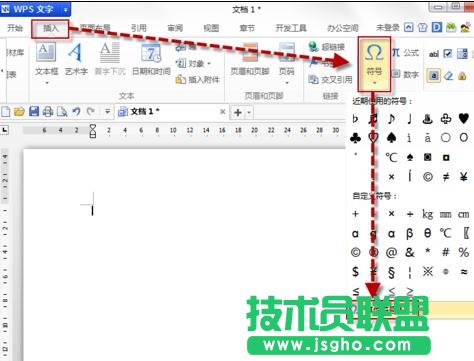Viewport: 474px width, 361px height.
Task: Close the 文档 1 document tab
Action: 223,112
